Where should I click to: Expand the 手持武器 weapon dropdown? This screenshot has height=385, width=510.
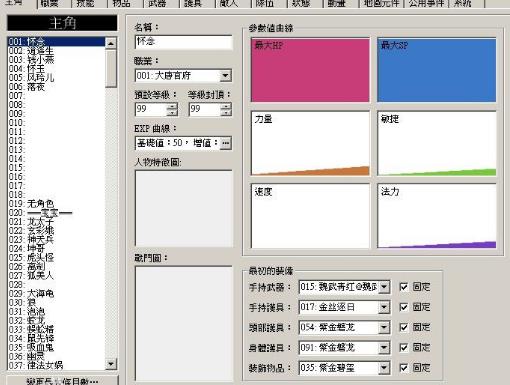384,287
